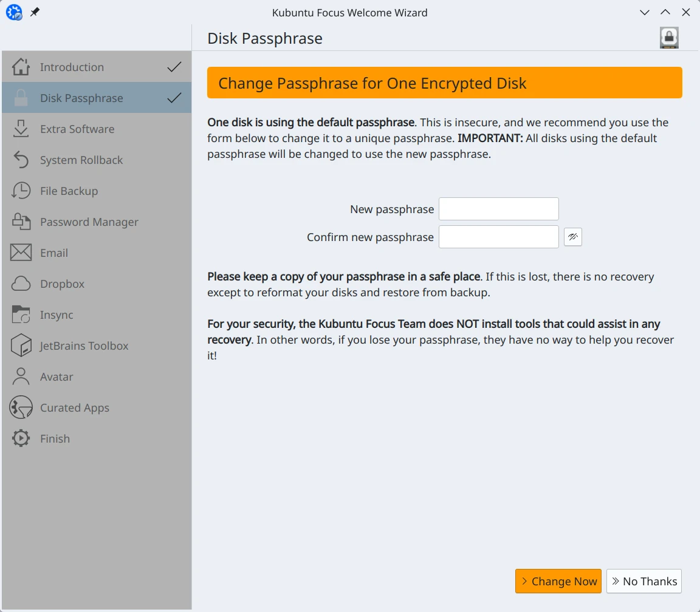Focus the New passphrase field

tap(499, 209)
